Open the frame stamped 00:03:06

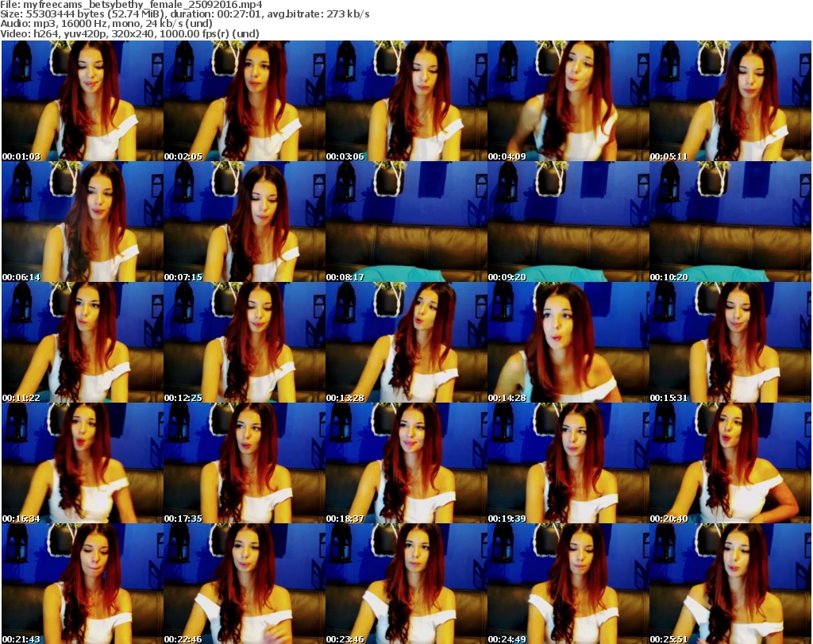pyautogui.click(x=406, y=101)
